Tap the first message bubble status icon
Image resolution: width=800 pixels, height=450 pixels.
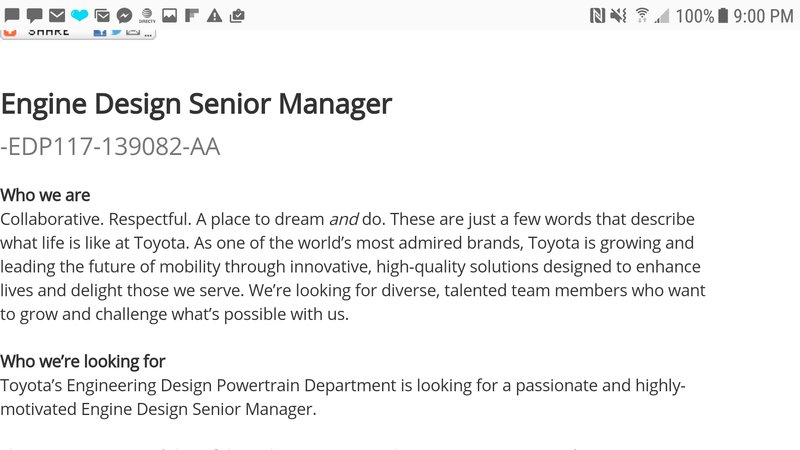[12, 16]
